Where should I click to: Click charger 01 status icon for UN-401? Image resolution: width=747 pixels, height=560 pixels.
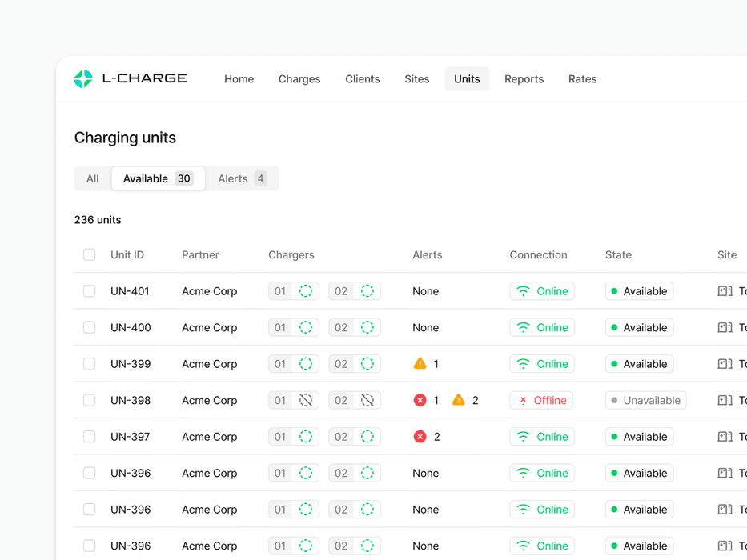point(306,291)
